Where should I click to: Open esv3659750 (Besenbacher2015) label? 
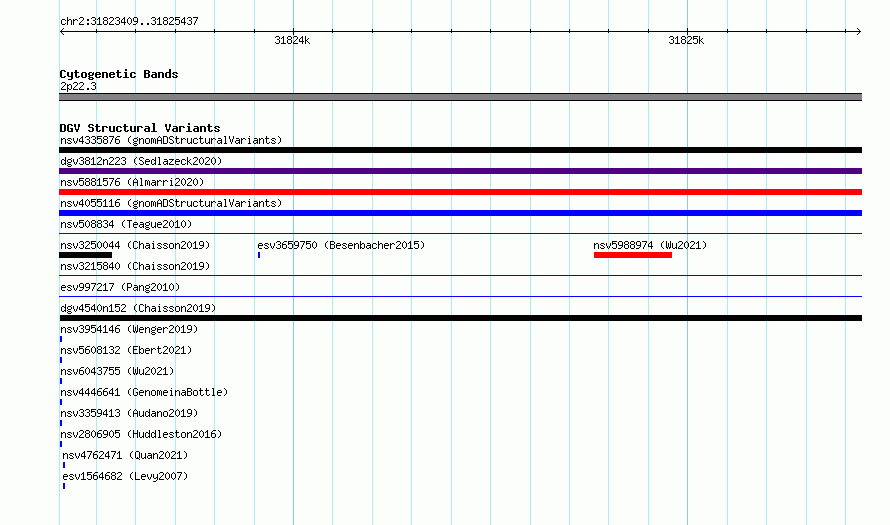[341, 245]
